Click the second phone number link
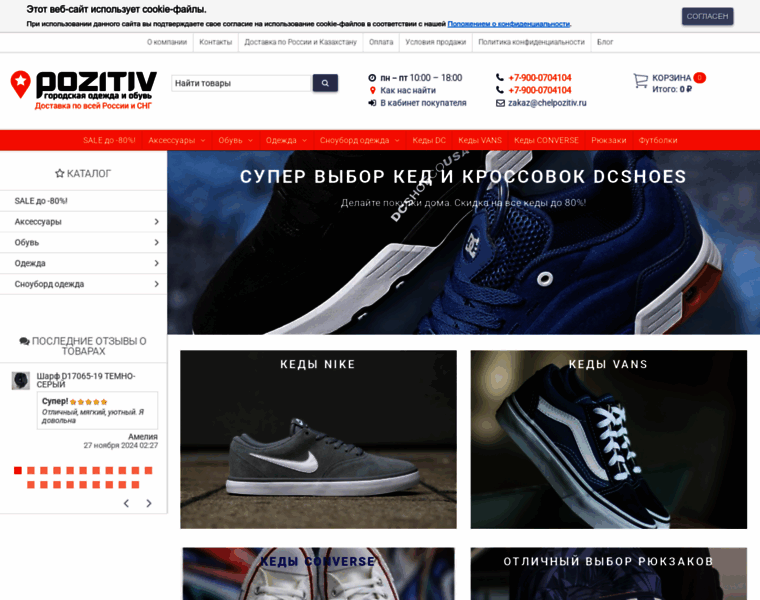 (539, 90)
